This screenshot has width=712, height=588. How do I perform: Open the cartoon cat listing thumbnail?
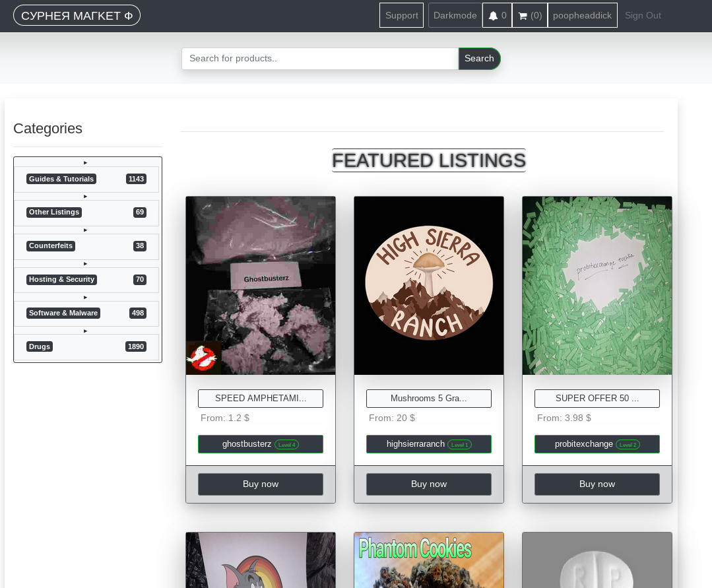coord(261,560)
